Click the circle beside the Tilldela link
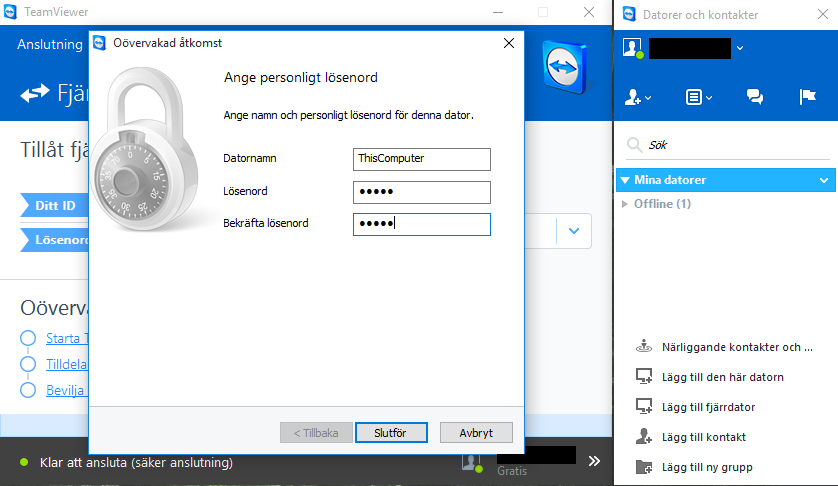This screenshot has height=486, width=838. tap(28, 364)
